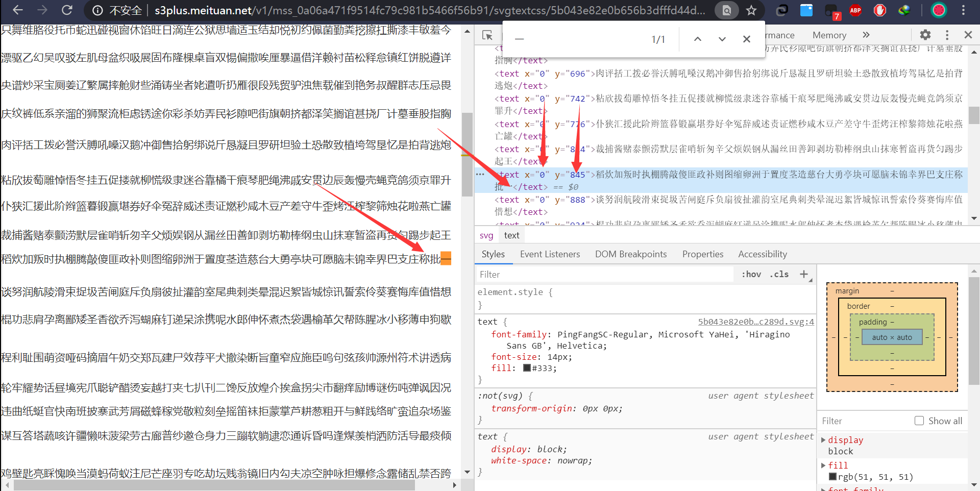
Task: Add a new style rule with plus
Action: coord(804,274)
